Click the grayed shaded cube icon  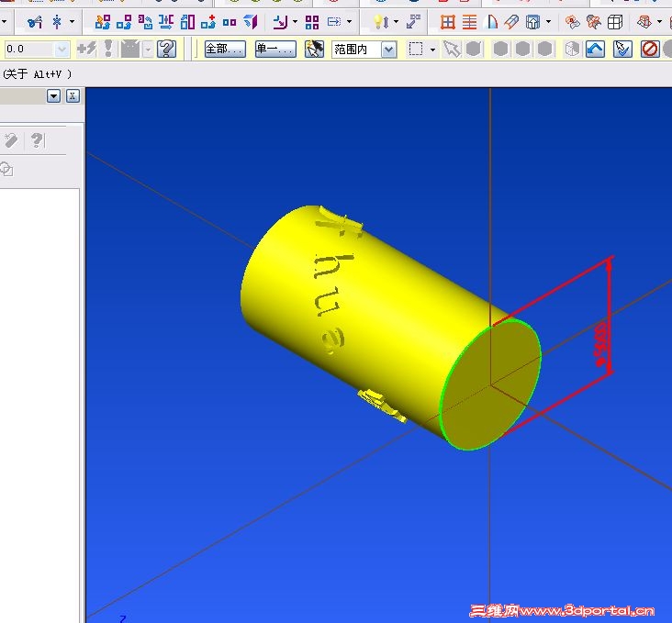pos(572,50)
